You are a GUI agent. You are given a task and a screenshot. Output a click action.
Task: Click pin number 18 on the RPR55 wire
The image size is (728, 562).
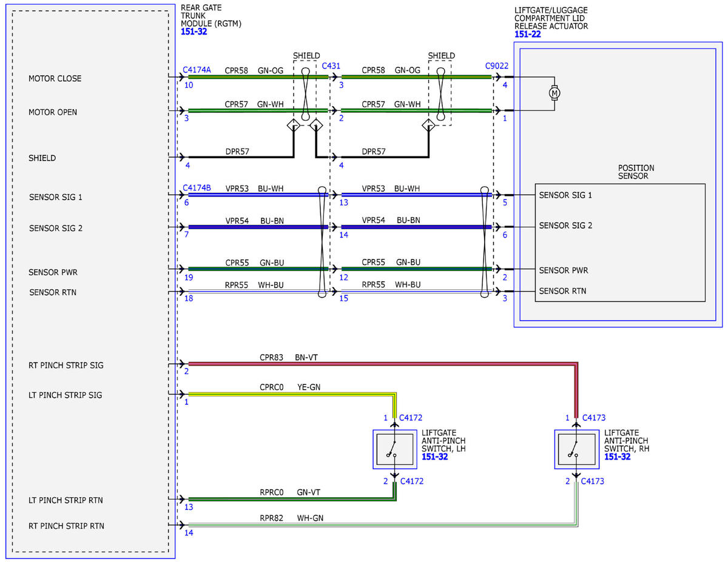189,298
